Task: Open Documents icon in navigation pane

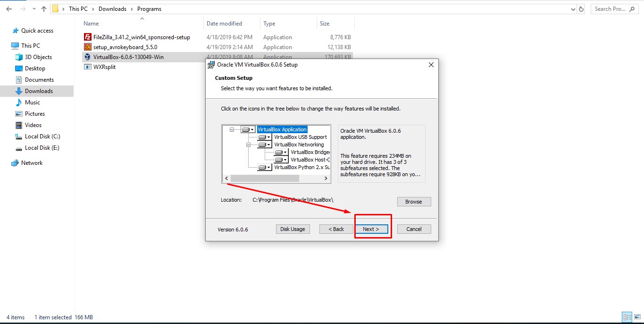Action: pos(19,80)
